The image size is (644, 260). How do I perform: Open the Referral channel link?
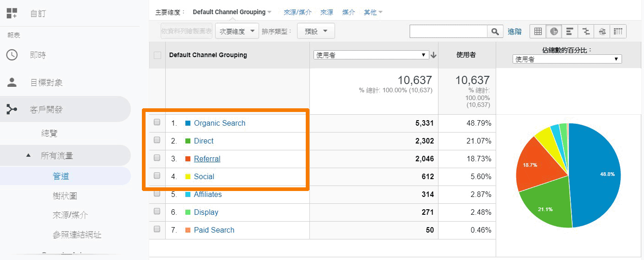pos(207,159)
